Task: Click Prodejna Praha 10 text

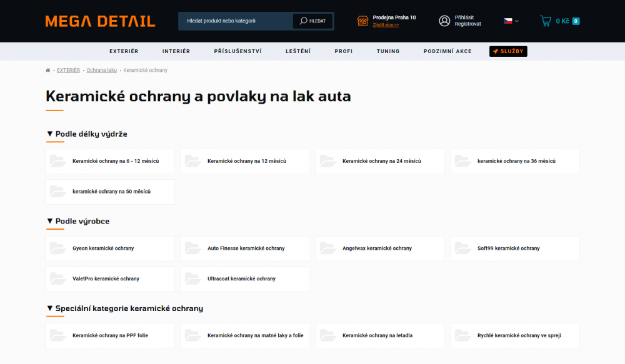Action: [394, 17]
